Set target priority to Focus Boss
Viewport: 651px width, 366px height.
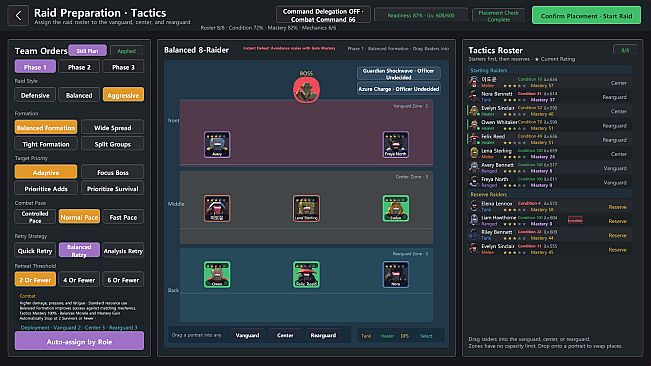[x=113, y=172]
